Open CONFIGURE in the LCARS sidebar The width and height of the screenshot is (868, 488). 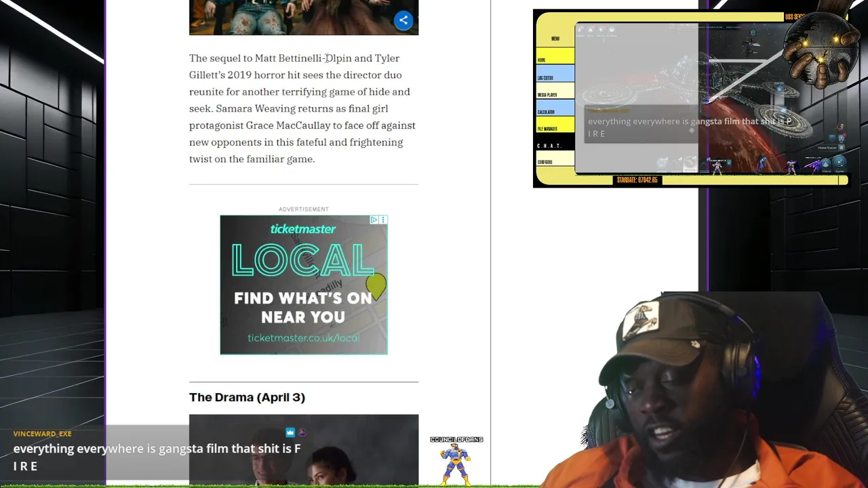point(555,159)
